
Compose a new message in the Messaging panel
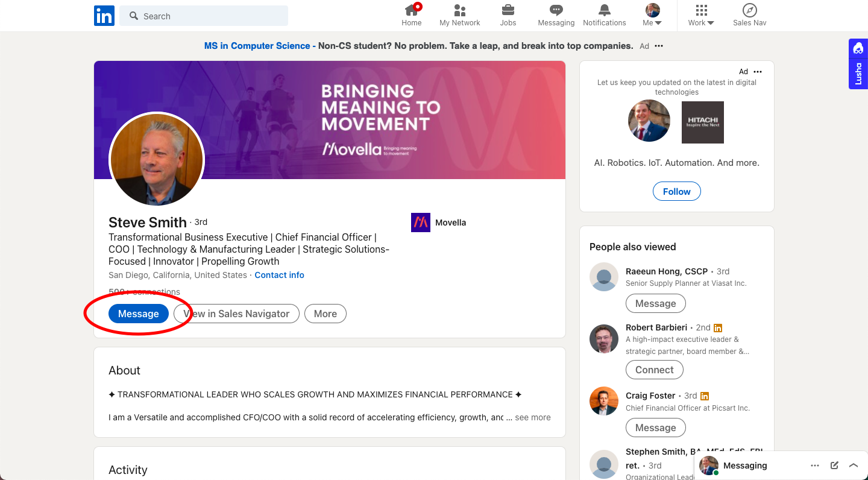(834, 465)
